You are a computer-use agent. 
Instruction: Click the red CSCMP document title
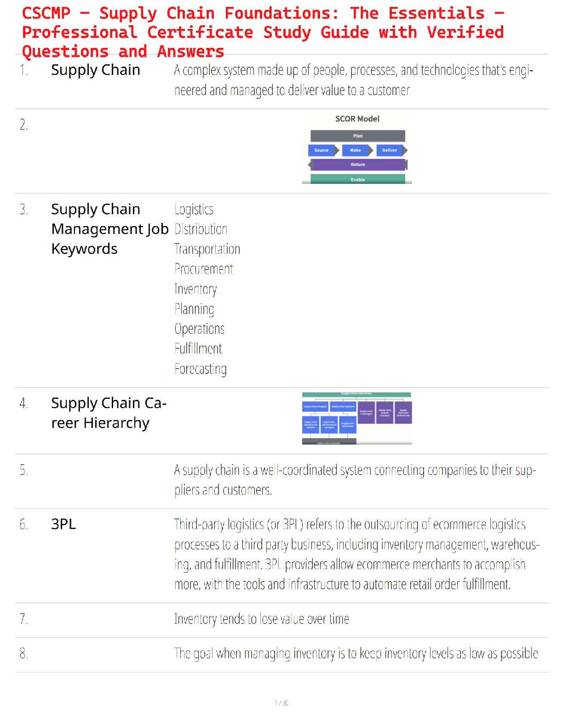pos(263,32)
